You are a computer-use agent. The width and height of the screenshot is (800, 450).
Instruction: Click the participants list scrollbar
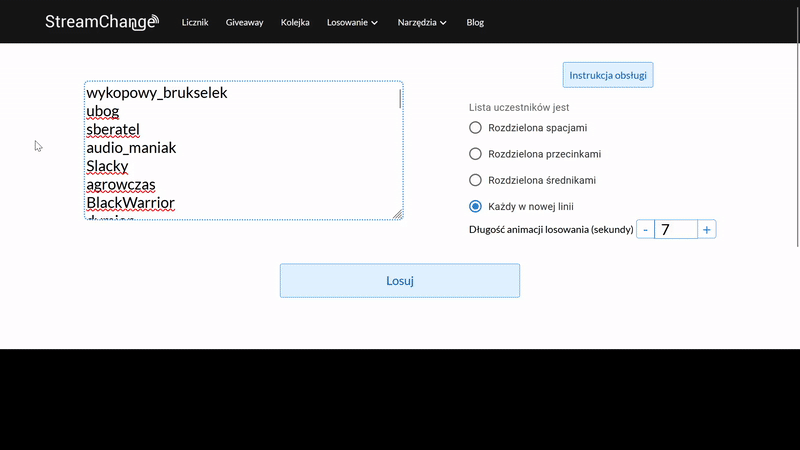400,99
